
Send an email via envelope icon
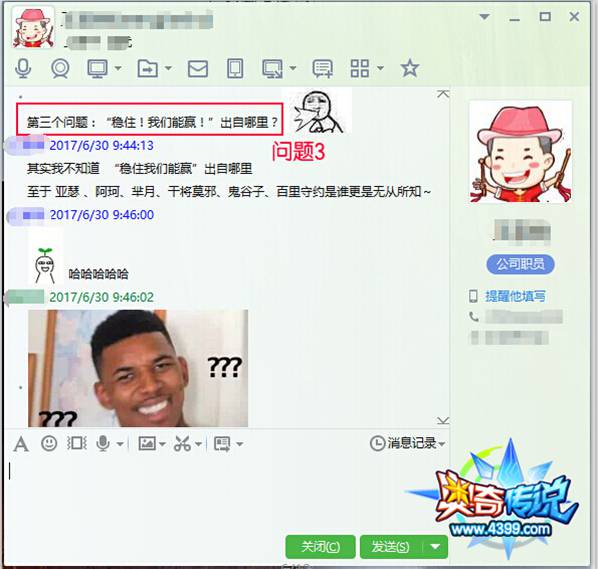tap(198, 69)
